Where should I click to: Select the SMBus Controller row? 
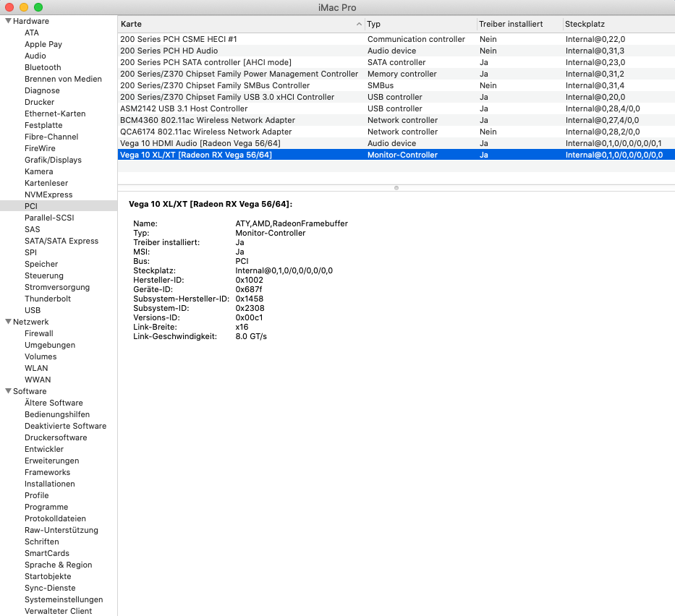point(396,85)
